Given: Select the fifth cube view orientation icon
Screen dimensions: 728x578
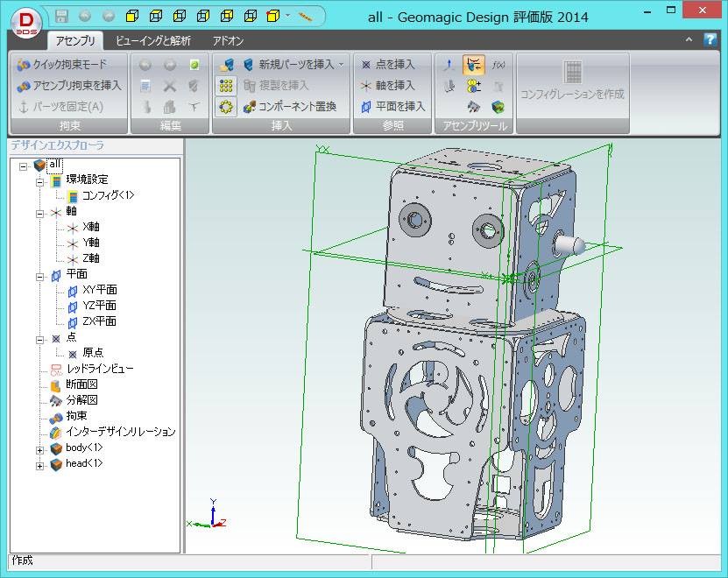Looking at the screenshot, I should [x=227, y=17].
